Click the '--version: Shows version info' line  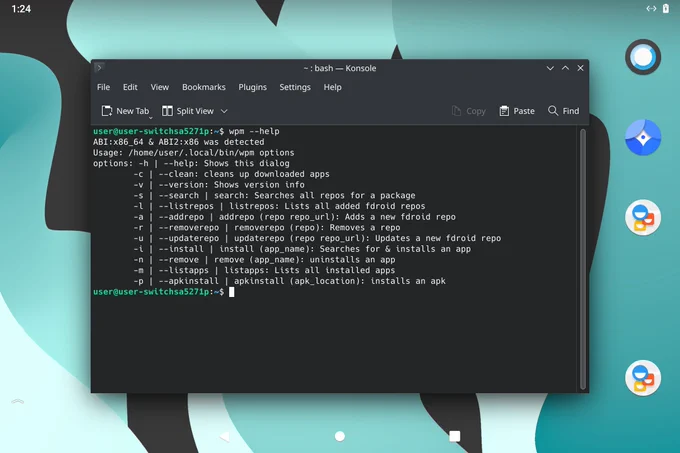tap(219, 185)
